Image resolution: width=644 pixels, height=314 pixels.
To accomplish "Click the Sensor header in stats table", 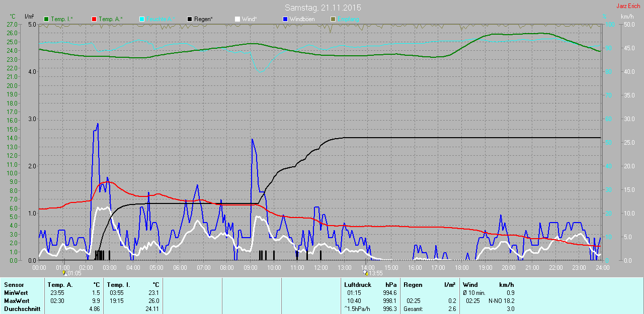I will [x=14, y=285].
